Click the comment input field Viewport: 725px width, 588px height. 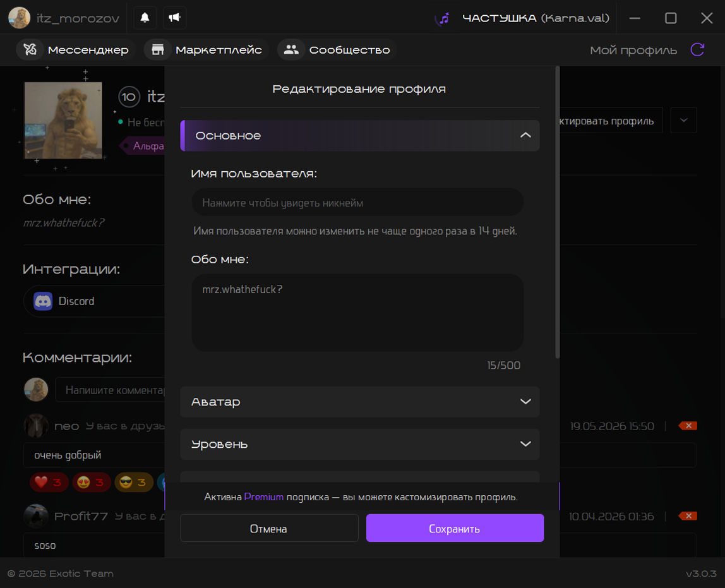(110, 390)
